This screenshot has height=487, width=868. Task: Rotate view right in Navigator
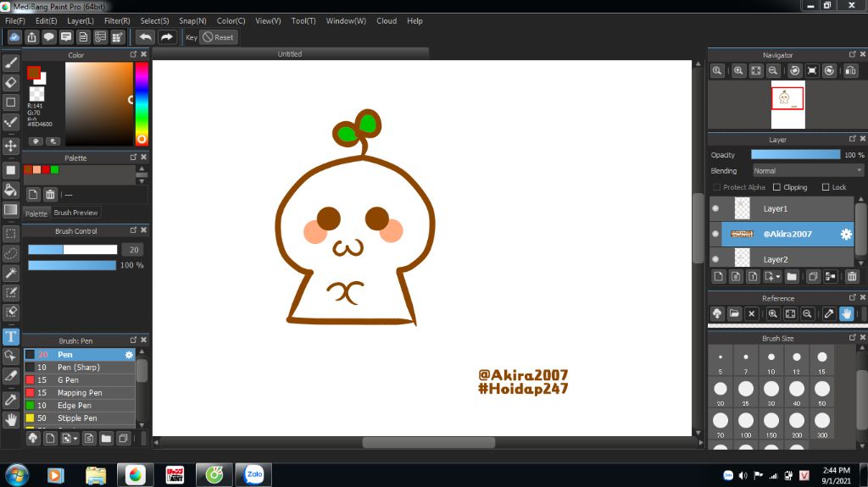(829, 71)
